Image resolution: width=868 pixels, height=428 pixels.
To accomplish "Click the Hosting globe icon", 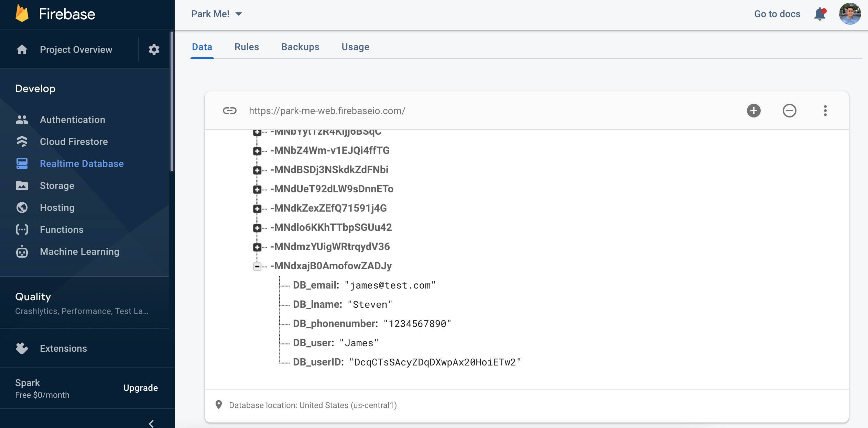I will (22, 207).
